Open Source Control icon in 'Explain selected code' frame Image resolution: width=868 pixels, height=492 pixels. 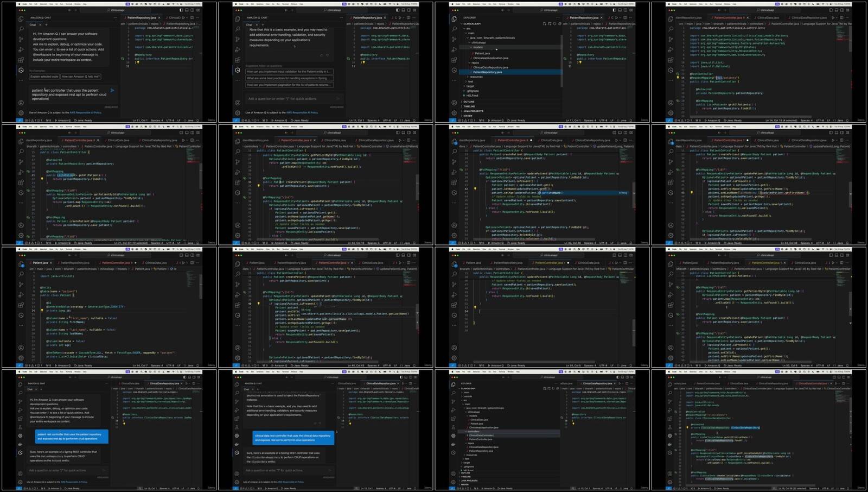click(x=21, y=39)
